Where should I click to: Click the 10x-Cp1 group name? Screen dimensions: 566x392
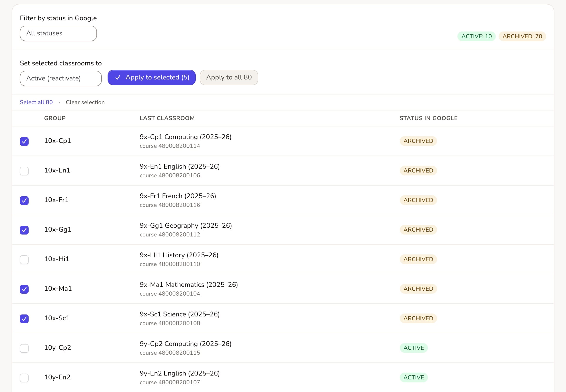click(x=57, y=141)
